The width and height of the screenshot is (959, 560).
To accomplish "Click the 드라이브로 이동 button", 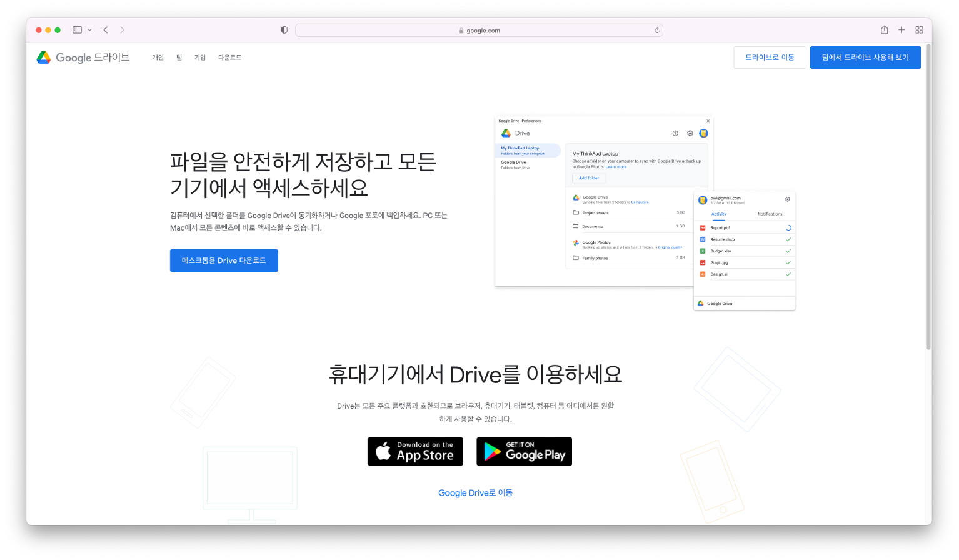I will pos(770,57).
